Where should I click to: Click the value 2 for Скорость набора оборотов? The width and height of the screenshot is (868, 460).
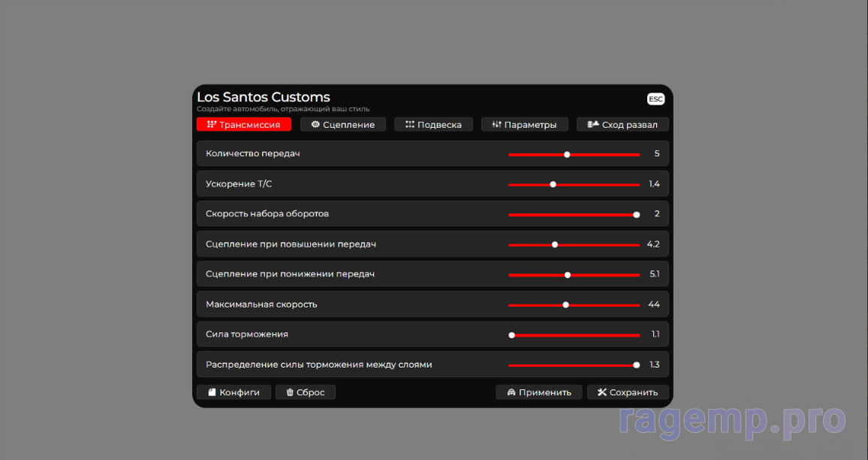pyautogui.click(x=657, y=214)
